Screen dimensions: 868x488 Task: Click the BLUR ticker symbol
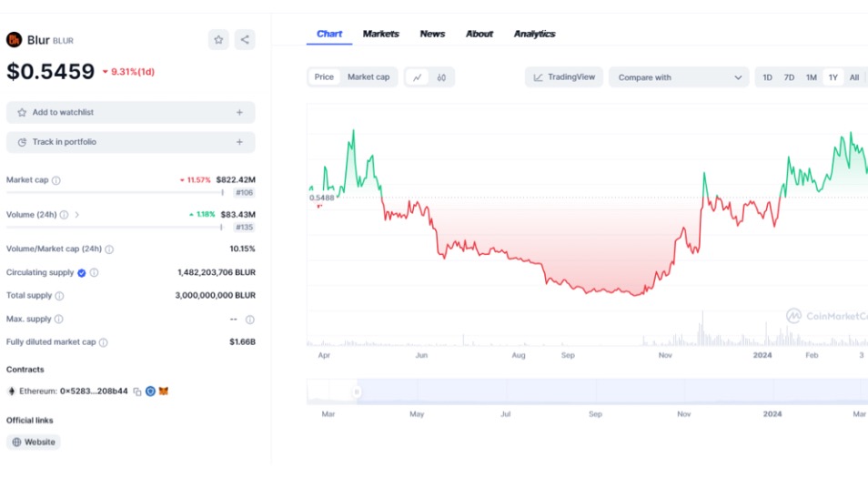(x=63, y=40)
